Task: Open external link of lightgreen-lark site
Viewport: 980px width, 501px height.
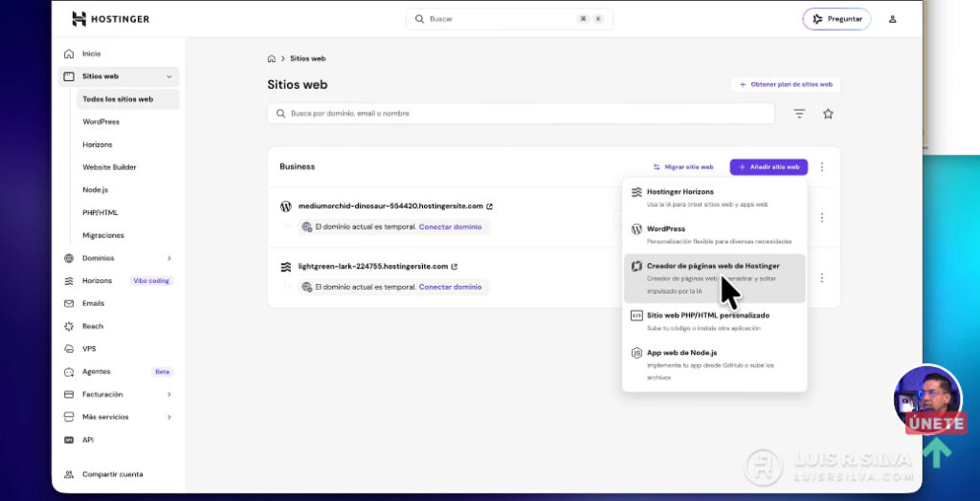Action: (x=455, y=267)
